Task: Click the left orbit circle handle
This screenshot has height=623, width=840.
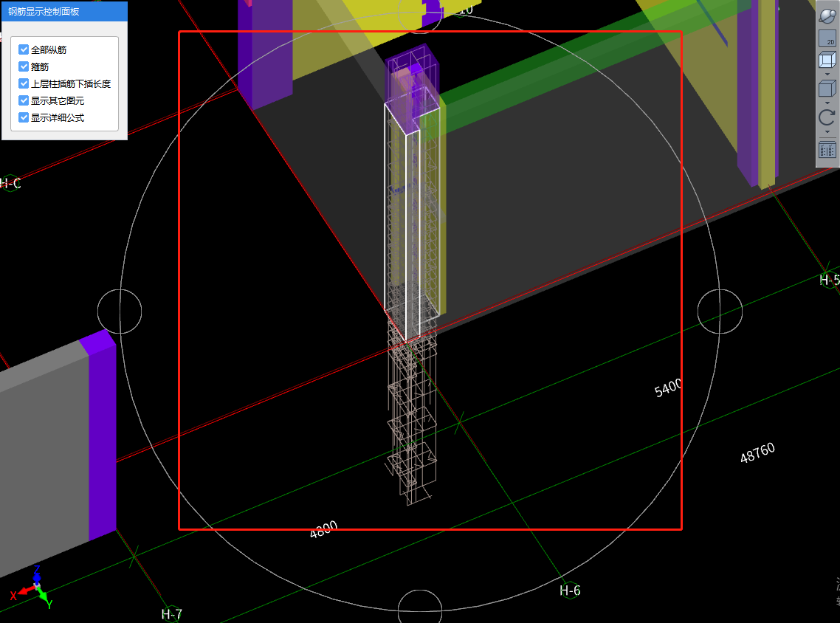Action: pos(120,311)
